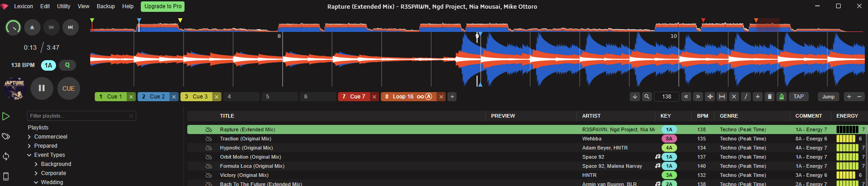Click the trash icon in beatgrid toolbar
The width and height of the screenshot is (868, 186).
[x=770, y=97]
